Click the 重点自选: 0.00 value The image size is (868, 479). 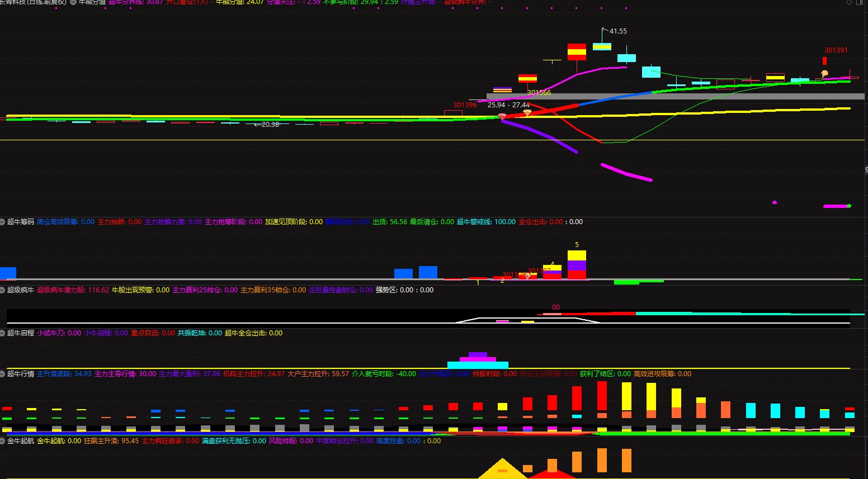click(x=153, y=333)
